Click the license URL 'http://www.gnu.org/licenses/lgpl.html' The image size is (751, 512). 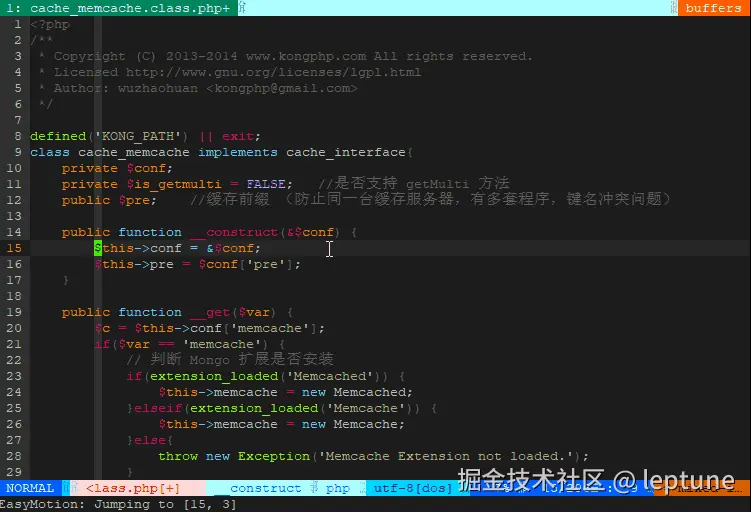(x=273, y=72)
